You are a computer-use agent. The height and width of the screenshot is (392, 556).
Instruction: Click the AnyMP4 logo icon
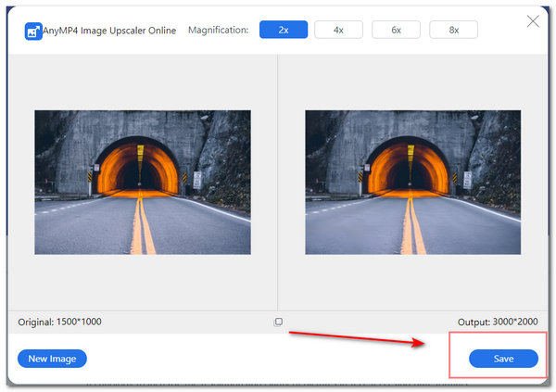coord(32,31)
